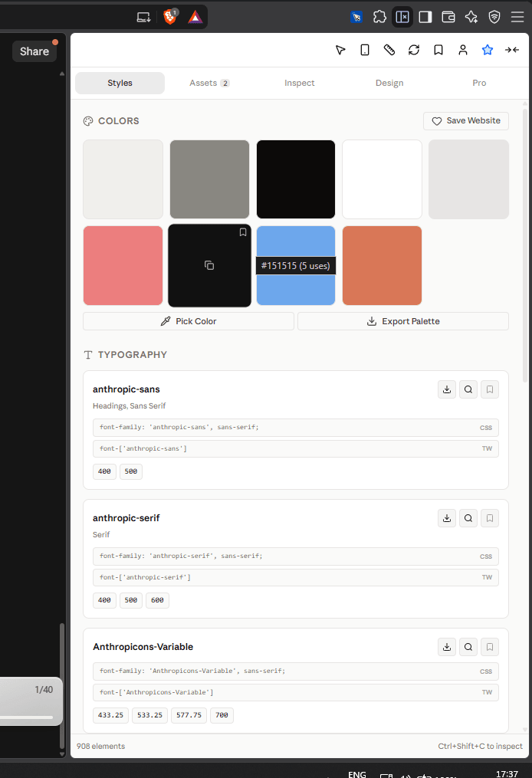Switch to the Styles tab

(120, 83)
